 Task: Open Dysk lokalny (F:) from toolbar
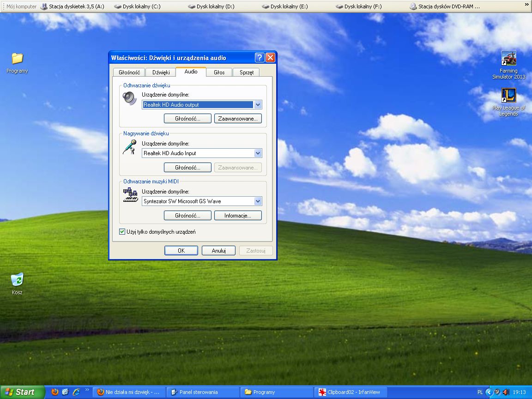pos(359,6)
